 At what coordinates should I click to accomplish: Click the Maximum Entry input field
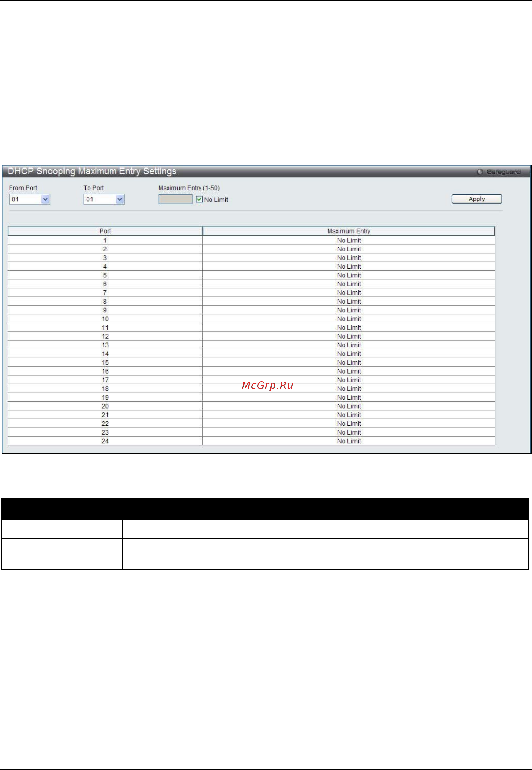pos(175,199)
